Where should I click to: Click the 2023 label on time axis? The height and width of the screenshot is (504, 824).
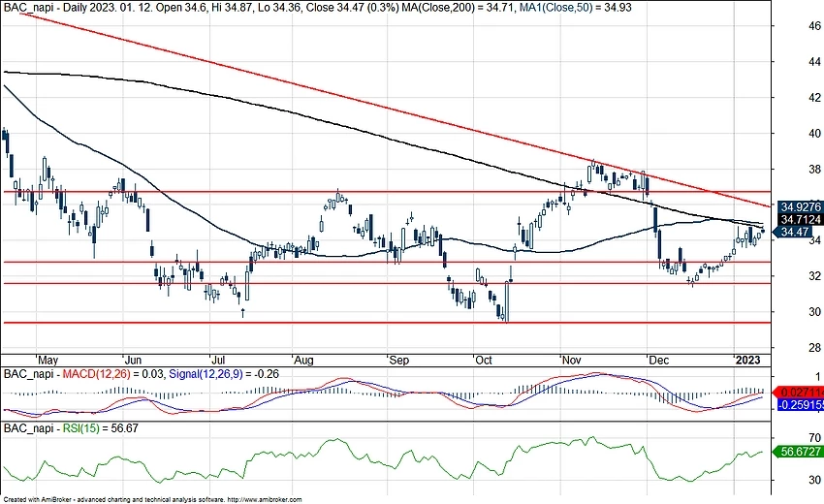747,360
